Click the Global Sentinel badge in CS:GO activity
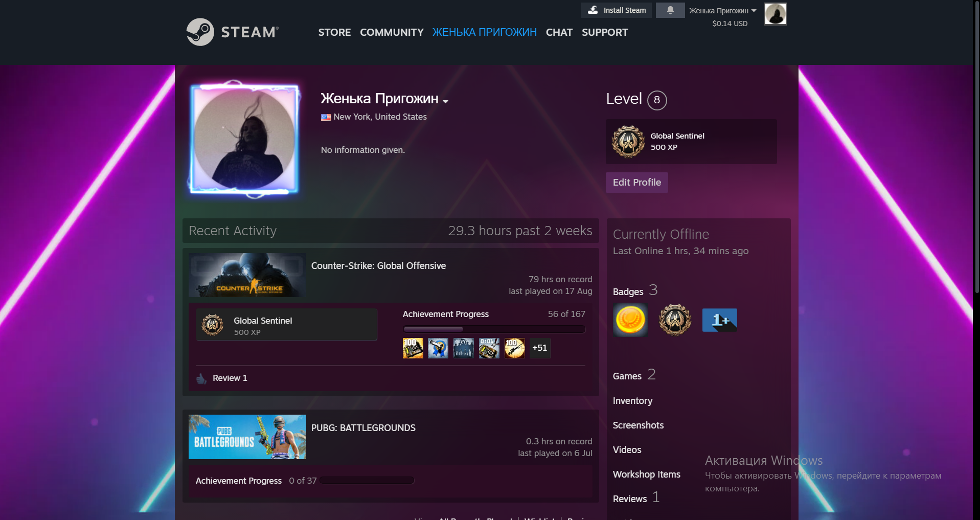 click(x=286, y=325)
